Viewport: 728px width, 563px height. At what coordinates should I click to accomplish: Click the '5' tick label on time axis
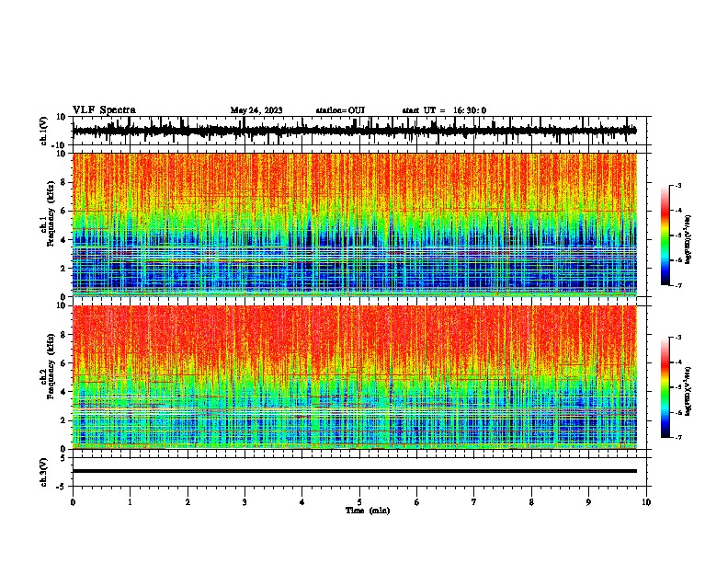pos(359,502)
